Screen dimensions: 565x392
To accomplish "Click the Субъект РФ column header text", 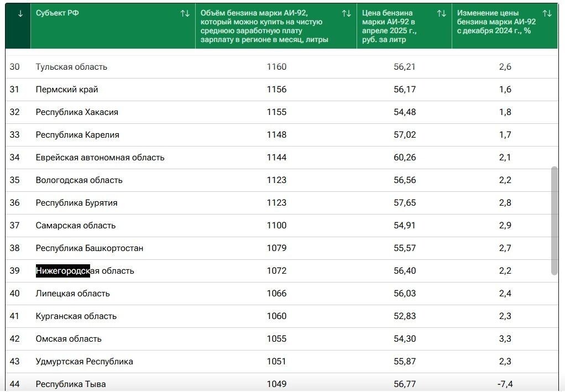I will [x=57, y=13].
